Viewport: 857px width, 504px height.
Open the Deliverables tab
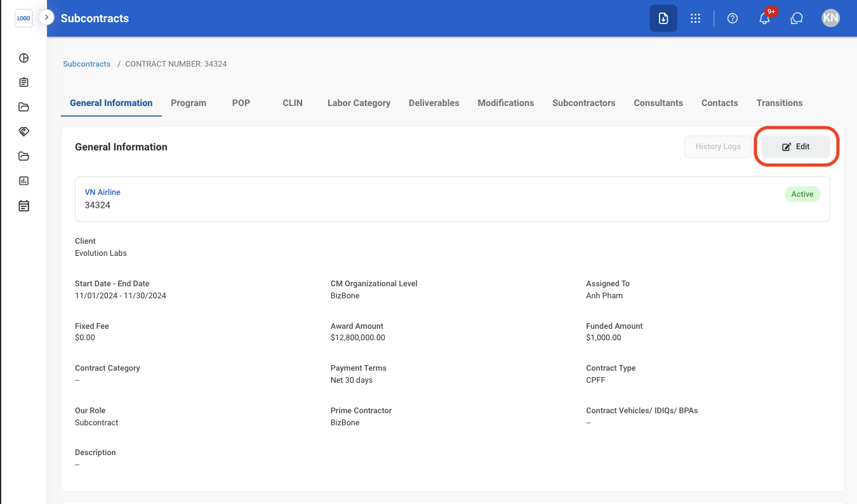(434, 103)
